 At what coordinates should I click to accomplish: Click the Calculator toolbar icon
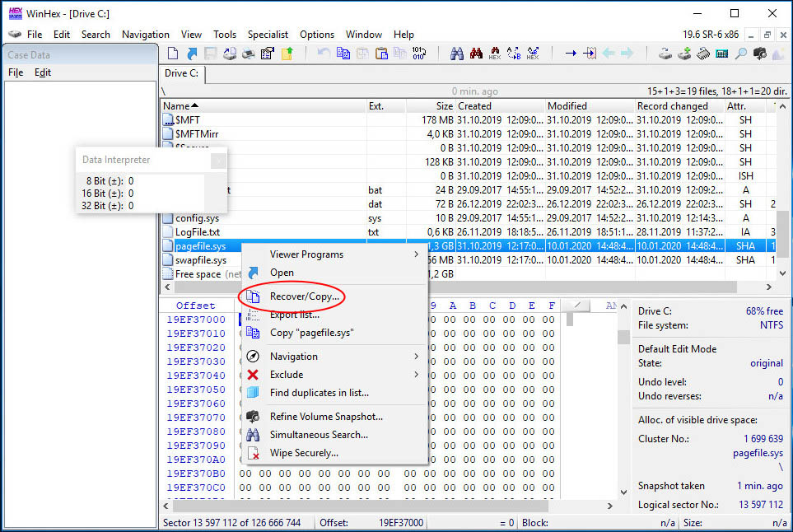[x=721, y=53]
